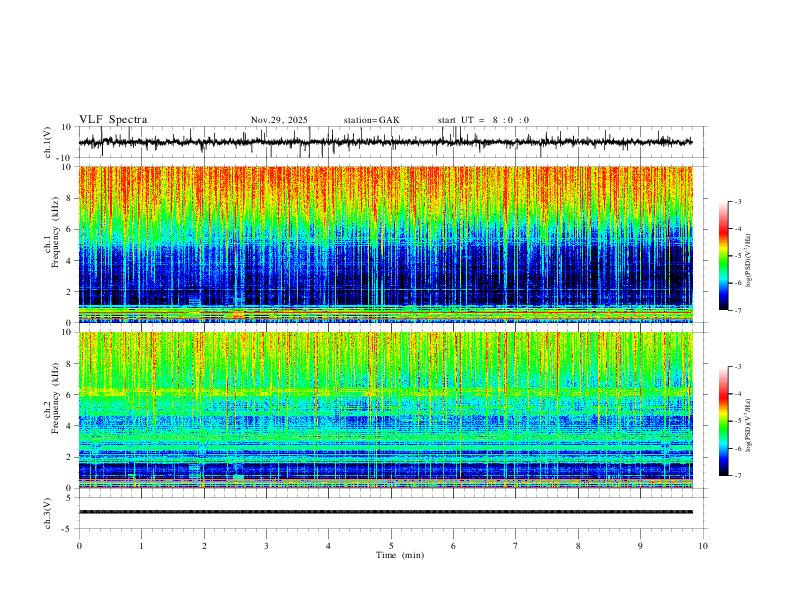The height and width of the screenshot is (612, 792).
Task: Click time axis tick label '5'
Action: click(x=391, y=546)
